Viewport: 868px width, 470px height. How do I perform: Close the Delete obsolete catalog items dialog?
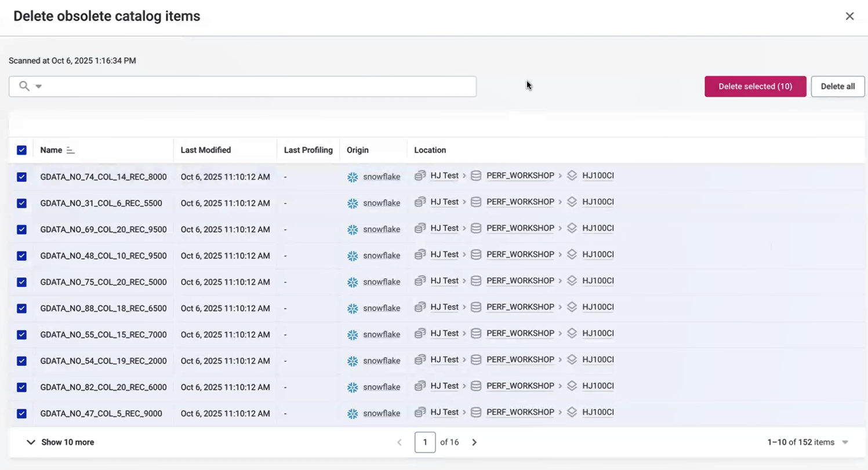coord(849,16)
